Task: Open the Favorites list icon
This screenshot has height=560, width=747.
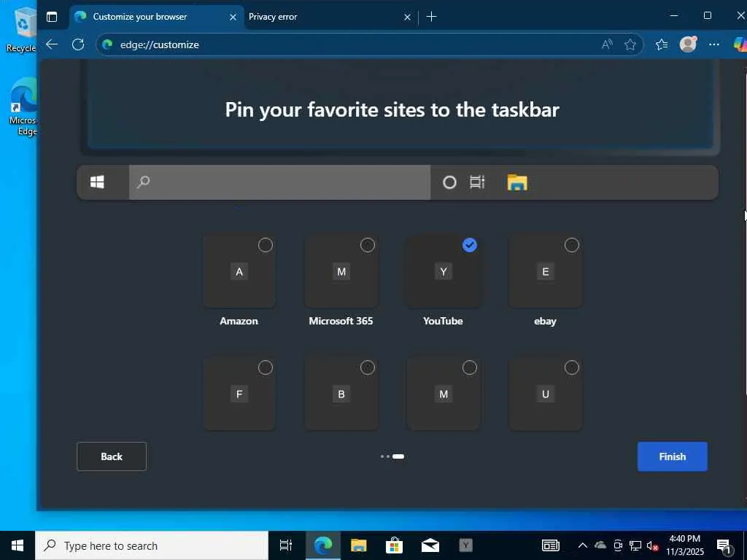Action: pos(662,44)
